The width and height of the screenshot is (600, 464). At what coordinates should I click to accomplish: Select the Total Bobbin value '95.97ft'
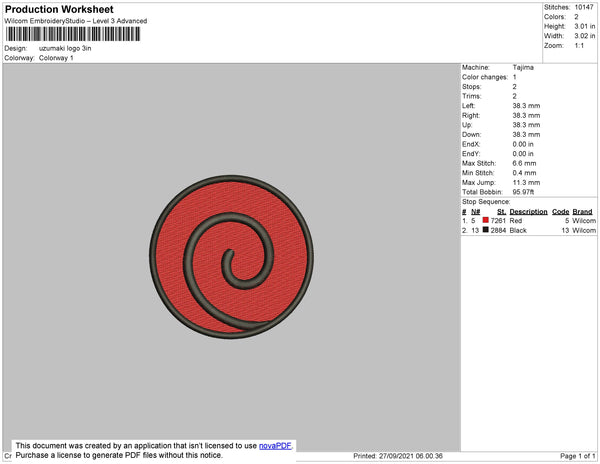point(523,192)
